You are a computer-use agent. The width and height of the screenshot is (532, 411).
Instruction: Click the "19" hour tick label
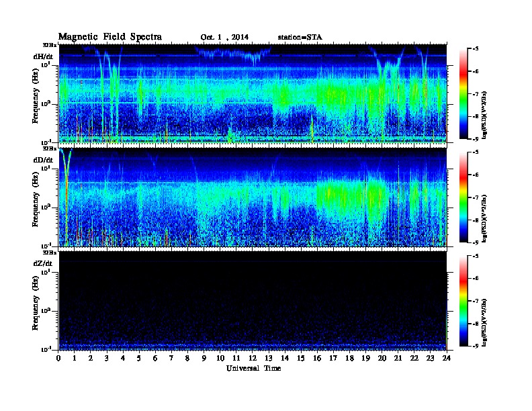[x=365, y=359]
